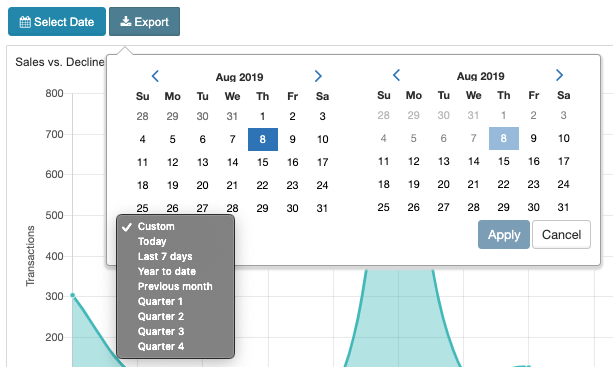613x367 pixels.
Task: Go to previous month in left calendar
Action: [155, 76]
